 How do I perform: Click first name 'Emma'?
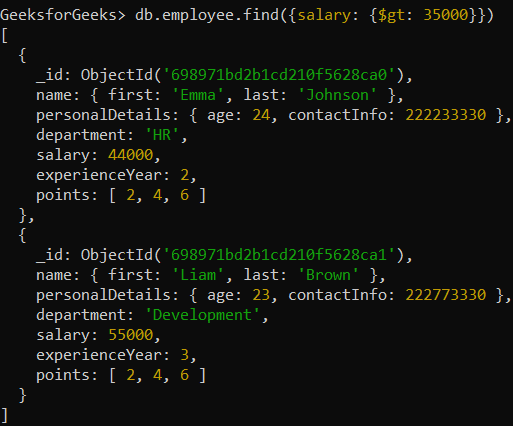[x=198, y=95]
